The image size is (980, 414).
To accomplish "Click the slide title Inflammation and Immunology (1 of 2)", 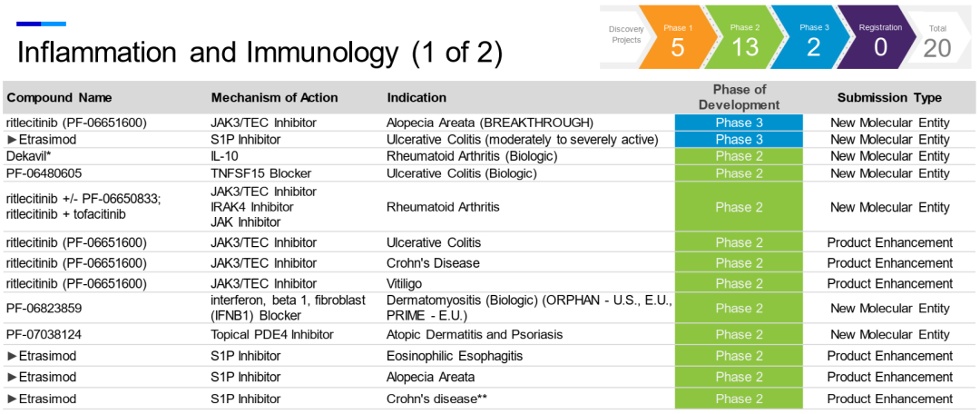I will tap(260, 52).
